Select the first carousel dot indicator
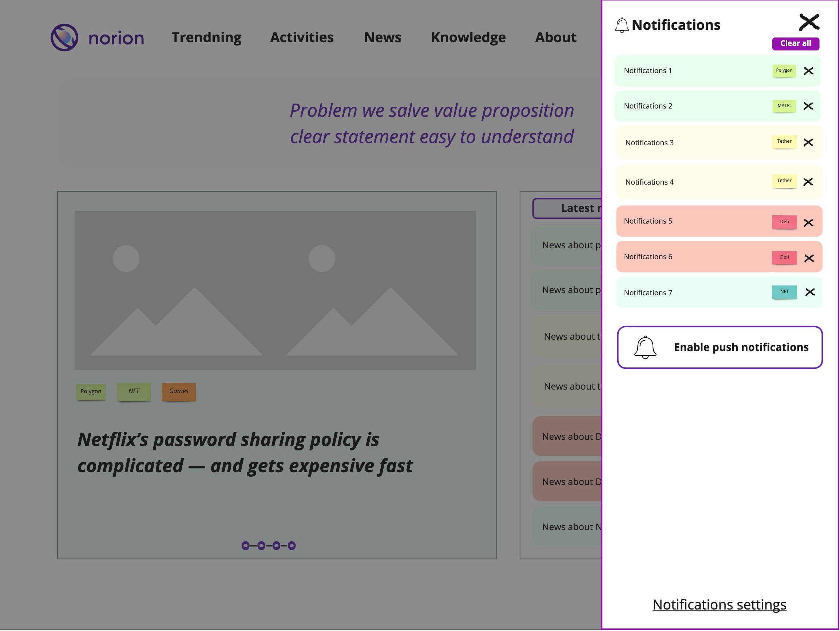Viewport: 840px width, 631px height. [x=246, y=546]
